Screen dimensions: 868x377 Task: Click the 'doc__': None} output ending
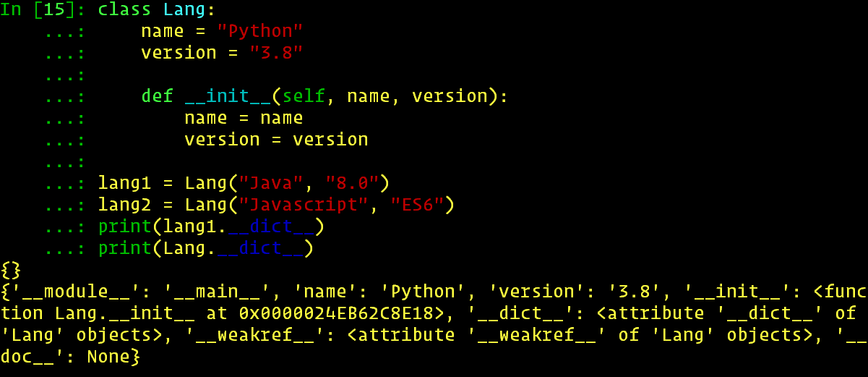click(71, 357)
